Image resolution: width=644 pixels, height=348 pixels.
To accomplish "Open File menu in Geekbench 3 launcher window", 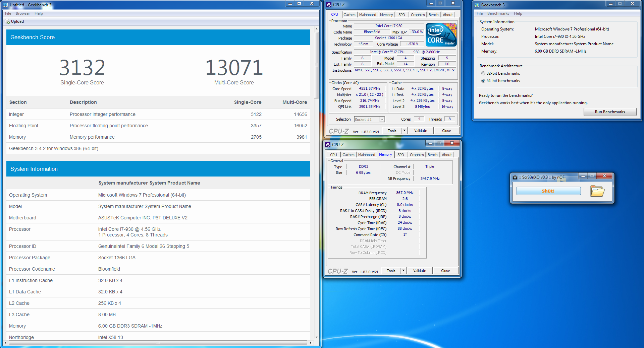I will coord(480,13).
